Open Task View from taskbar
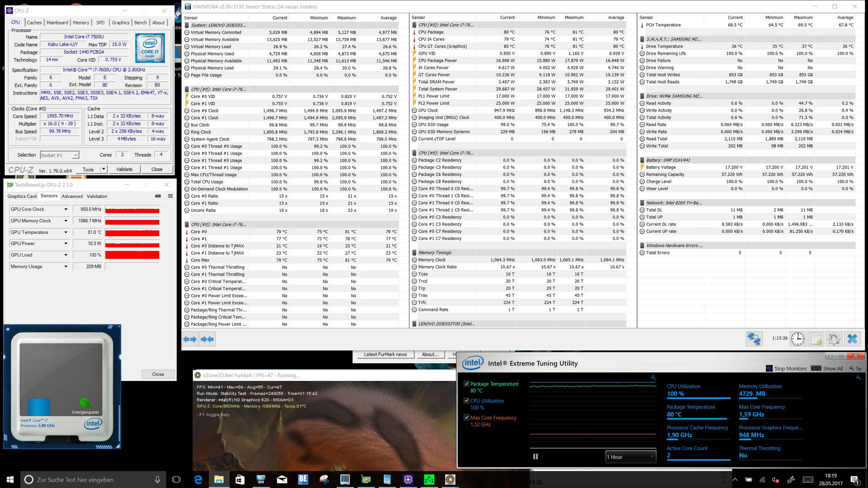 point(176,479)
